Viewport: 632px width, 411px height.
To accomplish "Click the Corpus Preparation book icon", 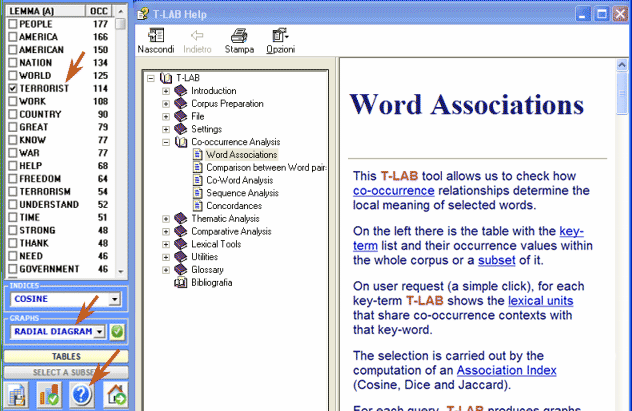I will click(x=181, y=104).
